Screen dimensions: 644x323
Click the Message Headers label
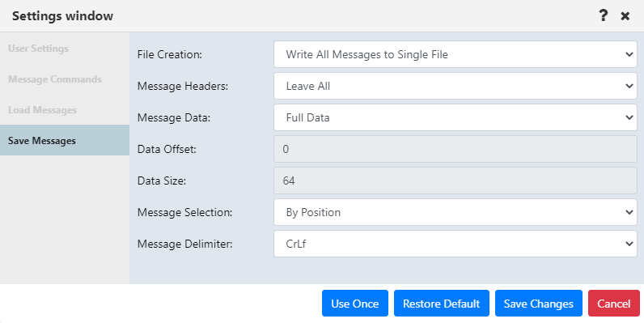pyautogui.click(x=183, y=87)
